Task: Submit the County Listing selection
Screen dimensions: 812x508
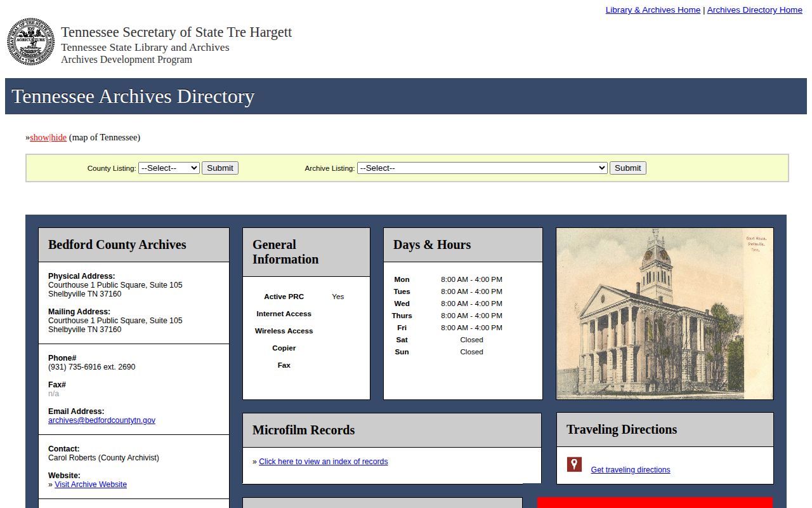Action: click(x=220, y=168)
